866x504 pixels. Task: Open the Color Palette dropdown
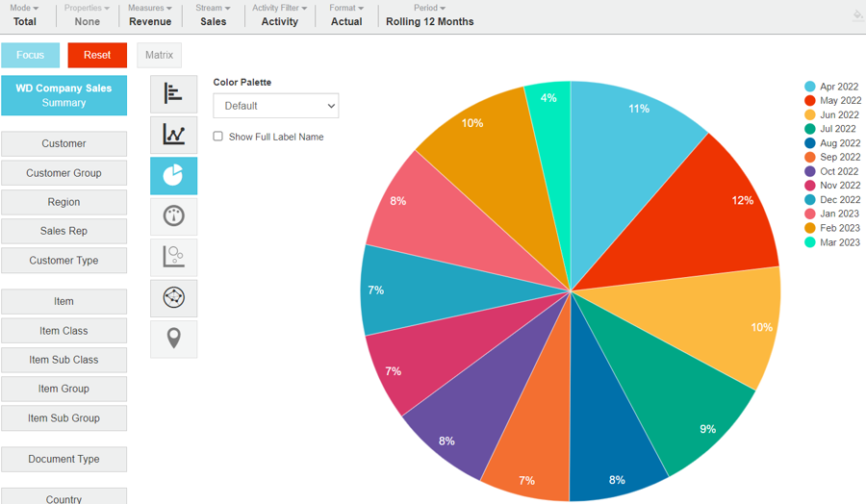(x=275, y=106)
